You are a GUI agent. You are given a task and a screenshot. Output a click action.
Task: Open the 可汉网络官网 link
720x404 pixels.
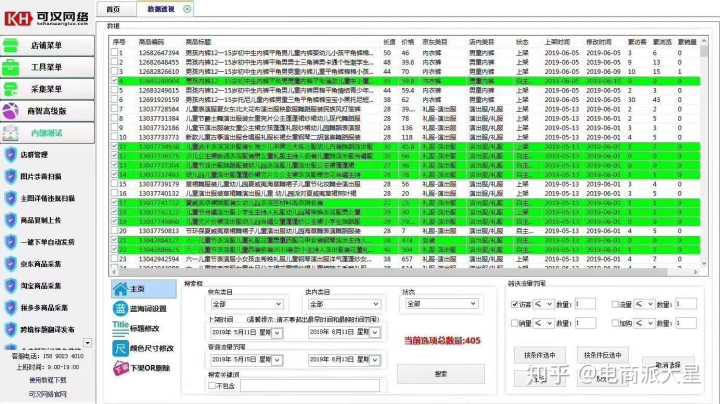coord(48,394)
